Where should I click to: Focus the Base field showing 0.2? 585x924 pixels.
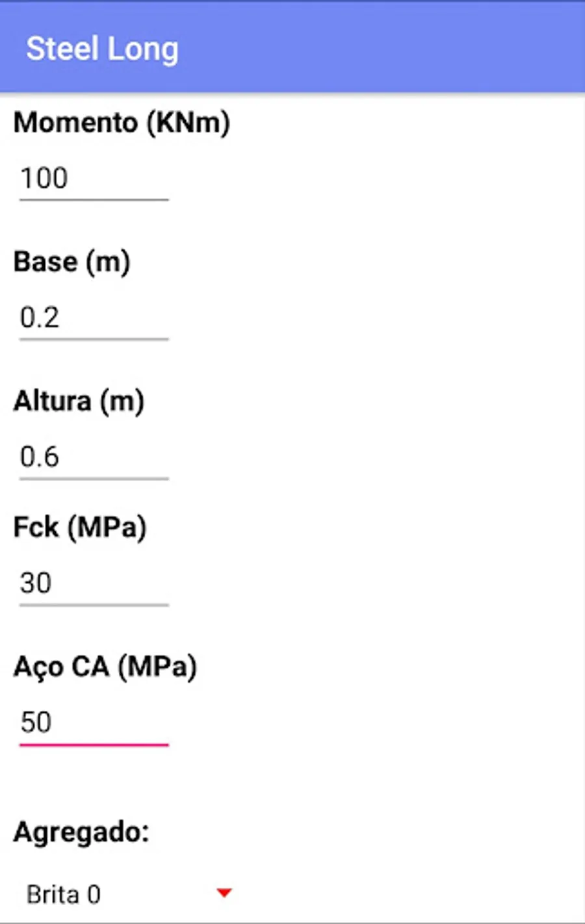tap(94, 318)
